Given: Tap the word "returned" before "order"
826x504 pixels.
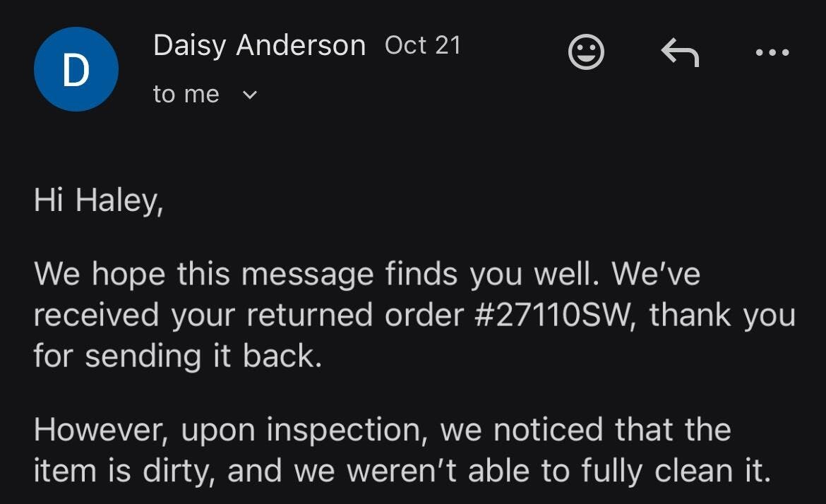Looking at the screenshot, I should (x=306, y=315).
